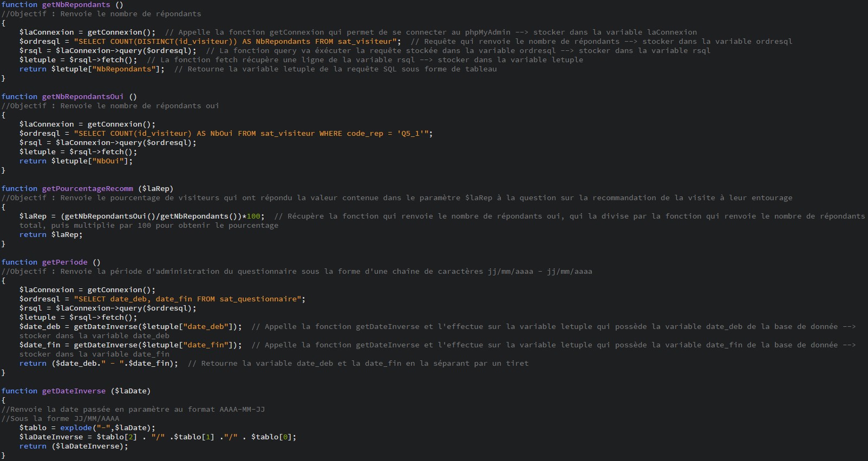The image size is (868, 461).
Task: Click the return $laRep statement
Action: tap(51, 234)
